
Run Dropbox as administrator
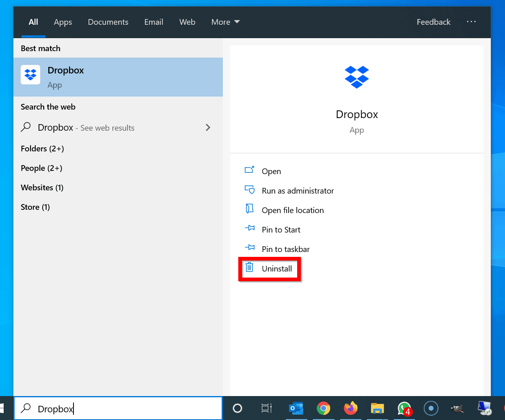pyautogui.click(x=298, y=190)
